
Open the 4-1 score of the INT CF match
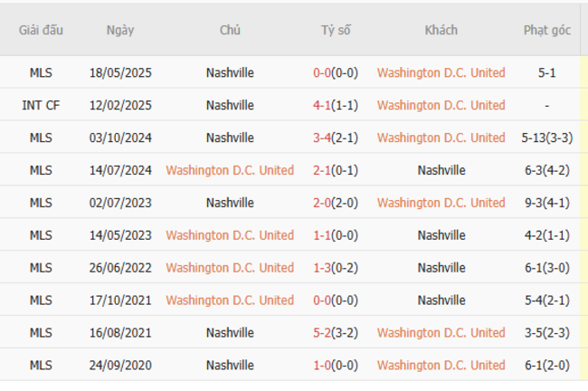click(323, 105)
